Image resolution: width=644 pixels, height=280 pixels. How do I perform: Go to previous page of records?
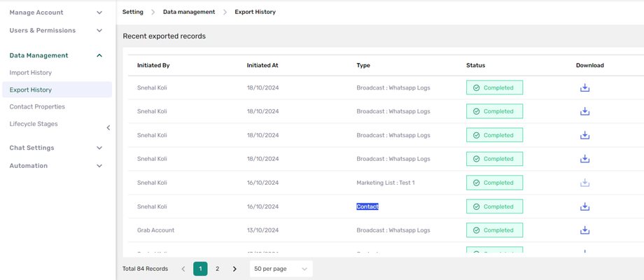[x=183, y=269]
